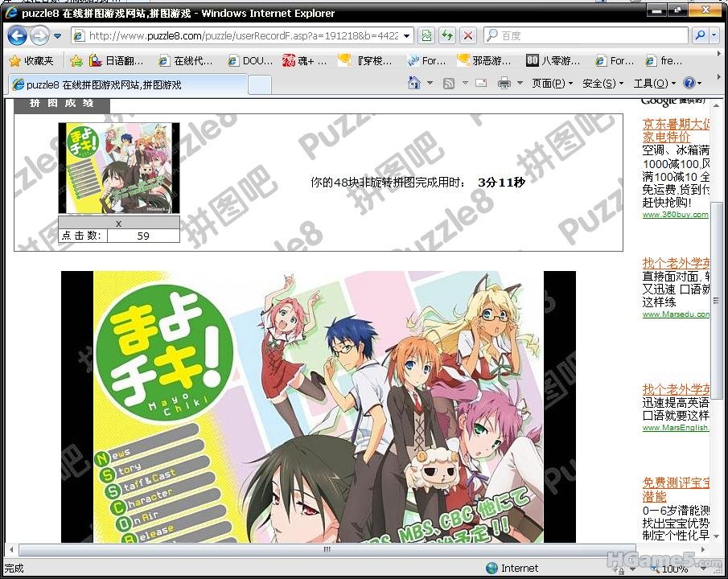Expand the print options dropdown arrow
The height and width of the screenshot is (579, 728).
pyautogui.click(x=520, y=84)
